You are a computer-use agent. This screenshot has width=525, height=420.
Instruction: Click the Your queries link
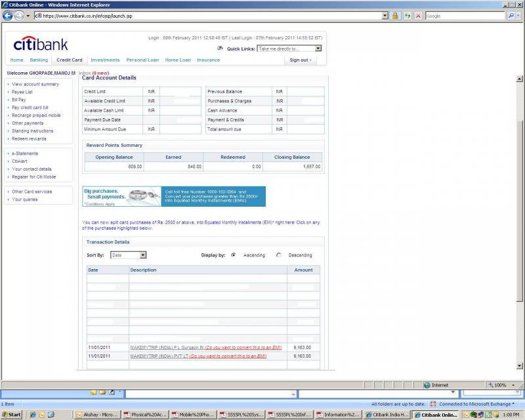pos(25,199)
